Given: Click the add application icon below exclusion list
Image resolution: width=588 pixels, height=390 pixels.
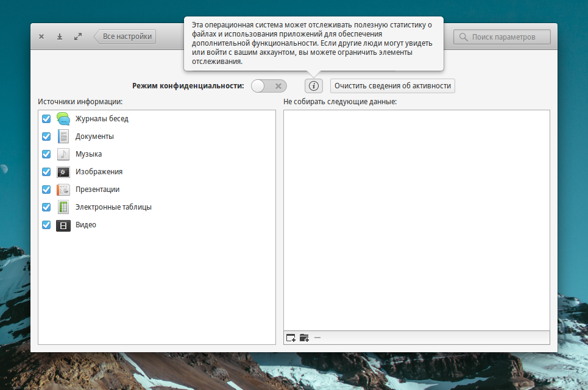Looking at the screenshot, I should [291, 338].
